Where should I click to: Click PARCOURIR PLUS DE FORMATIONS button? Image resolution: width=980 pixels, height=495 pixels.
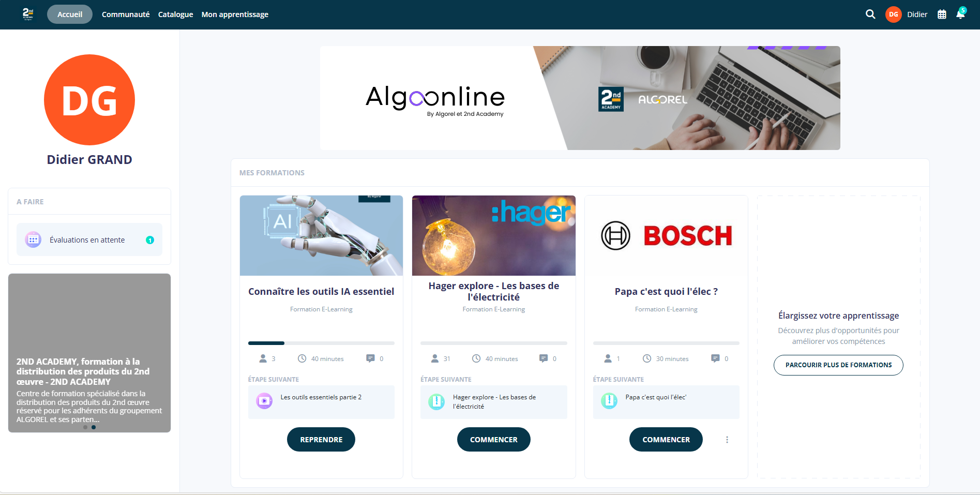(838, 365)
